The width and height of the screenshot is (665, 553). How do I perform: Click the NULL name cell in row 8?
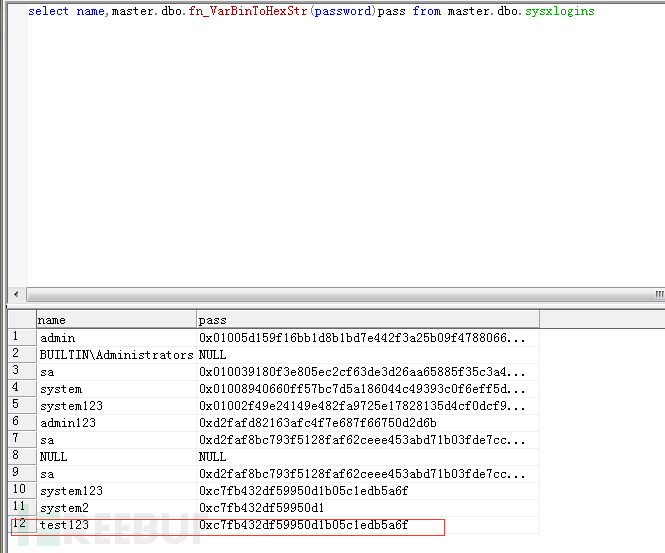coord(54,457)
